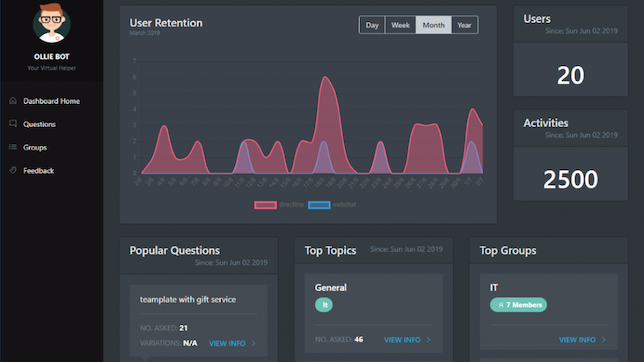Image resolution: width=644 pixels, height=362 pixels.
Task: Switch retention chart to Week
Action: (x=400, y=25)
